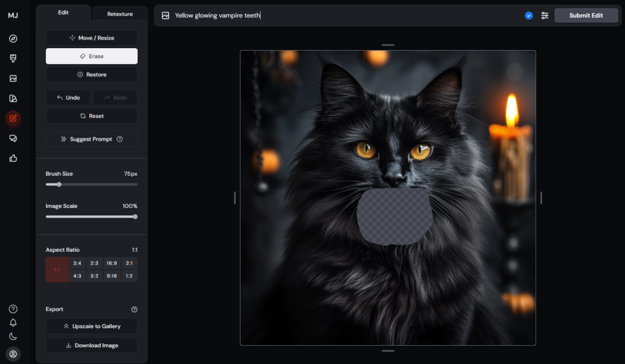Choose the 9:16 aspect ratio option
This screenshot has height=364, width=625.
pos(112,276)
